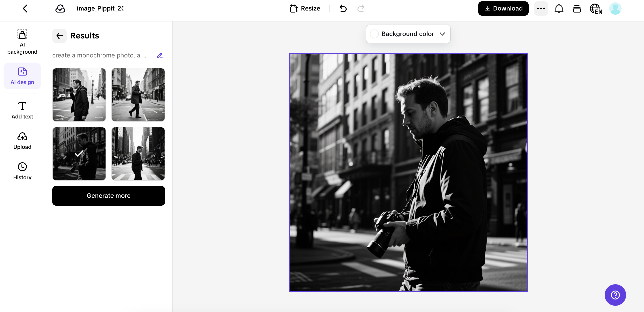The height and width of the screenshot is (312, 644).
Task: Select the checked third result thumbnail
Action: click(x=79, y=154)
